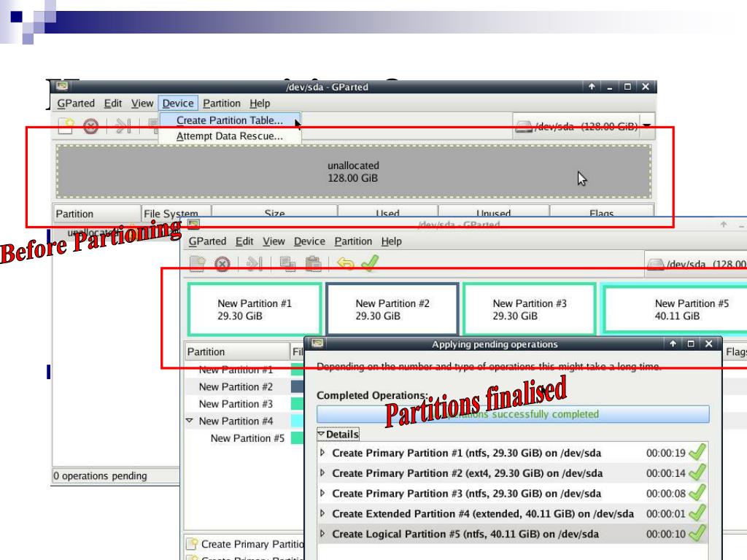The height and width of the screenshot is (560, 747).
Task: Click '00:00:01' duration for Extended Partition #4
Action: click(x=665, y=514)
